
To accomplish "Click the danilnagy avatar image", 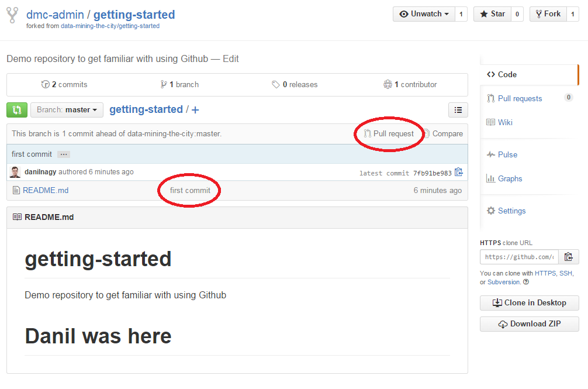I will (15, 172).
